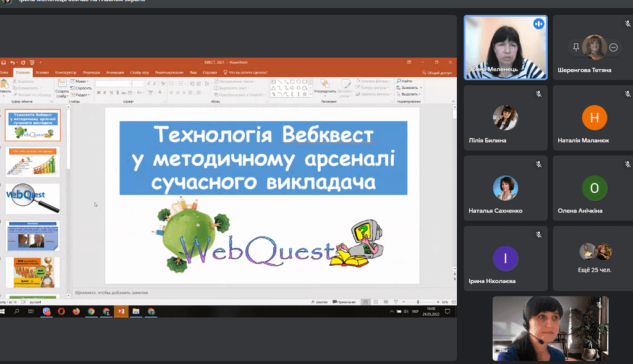The image size is (633, 364).
Task: Switch to slide sorter view icon
Action: [375, 302]
